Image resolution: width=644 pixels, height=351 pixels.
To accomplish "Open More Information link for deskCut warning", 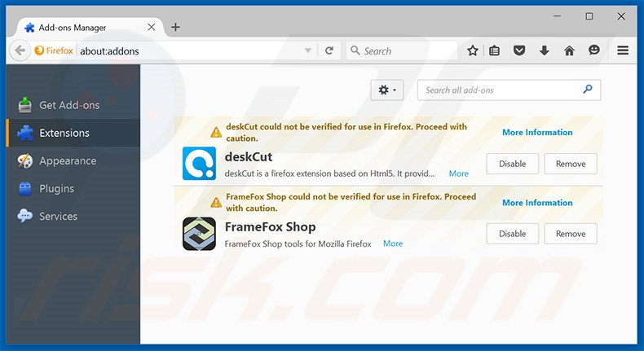I will [x=537, y=132].
